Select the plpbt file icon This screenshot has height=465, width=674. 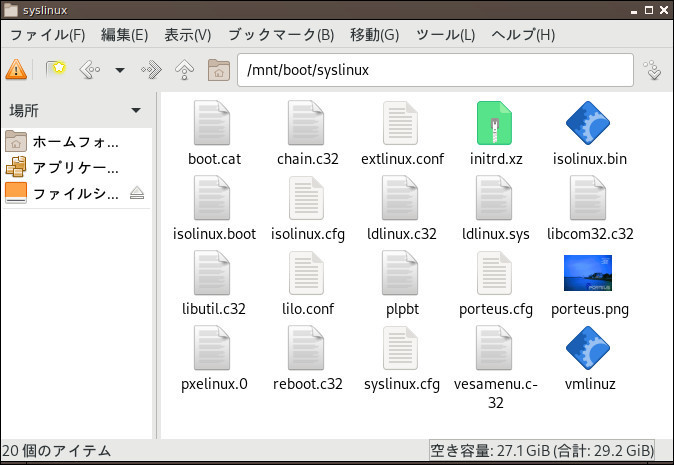coord(400,272)
